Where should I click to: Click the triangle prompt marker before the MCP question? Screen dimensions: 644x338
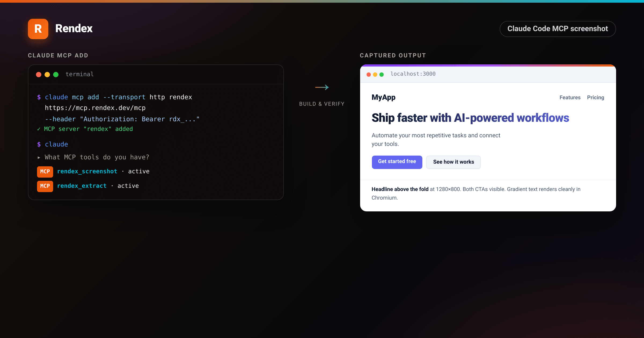39,157
